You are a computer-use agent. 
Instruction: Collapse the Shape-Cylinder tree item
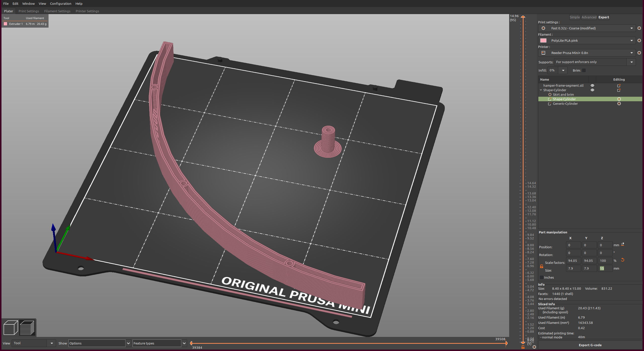pyautogui.click(x=541, y=90)
